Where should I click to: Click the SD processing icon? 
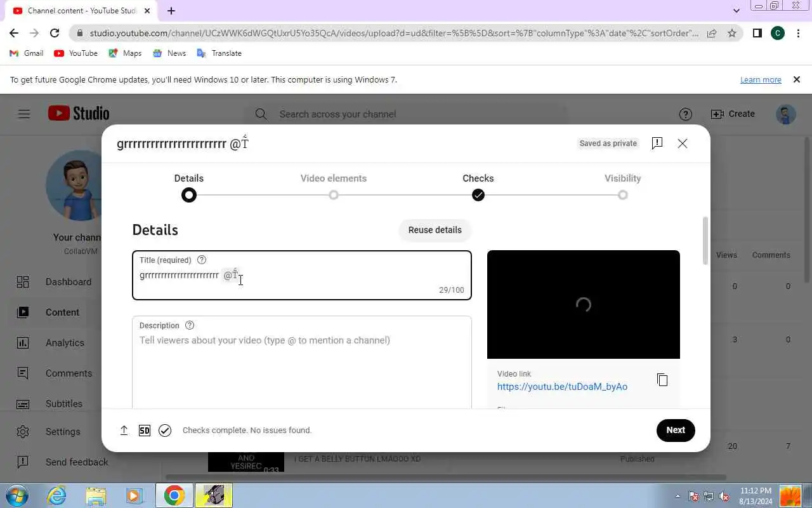(145, 431)
